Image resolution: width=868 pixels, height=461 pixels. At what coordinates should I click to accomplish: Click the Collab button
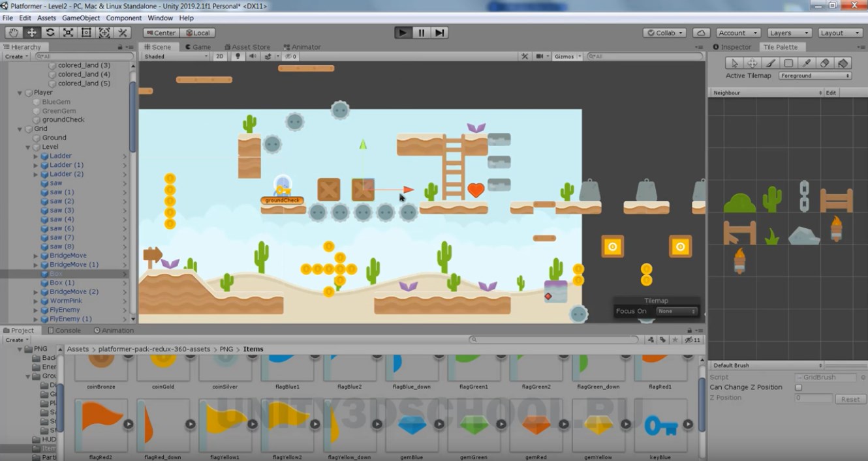[x=664, y=33]
